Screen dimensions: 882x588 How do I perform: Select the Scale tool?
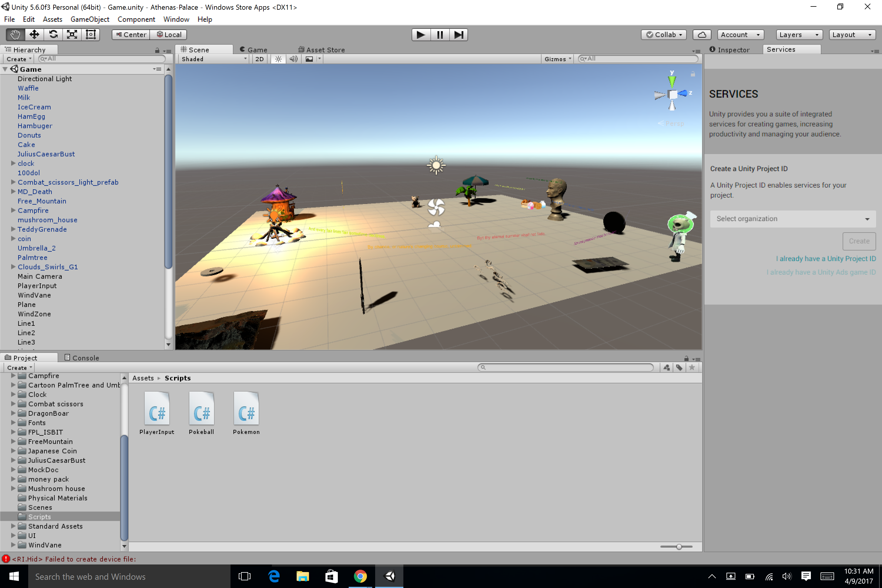pos(72,34)
